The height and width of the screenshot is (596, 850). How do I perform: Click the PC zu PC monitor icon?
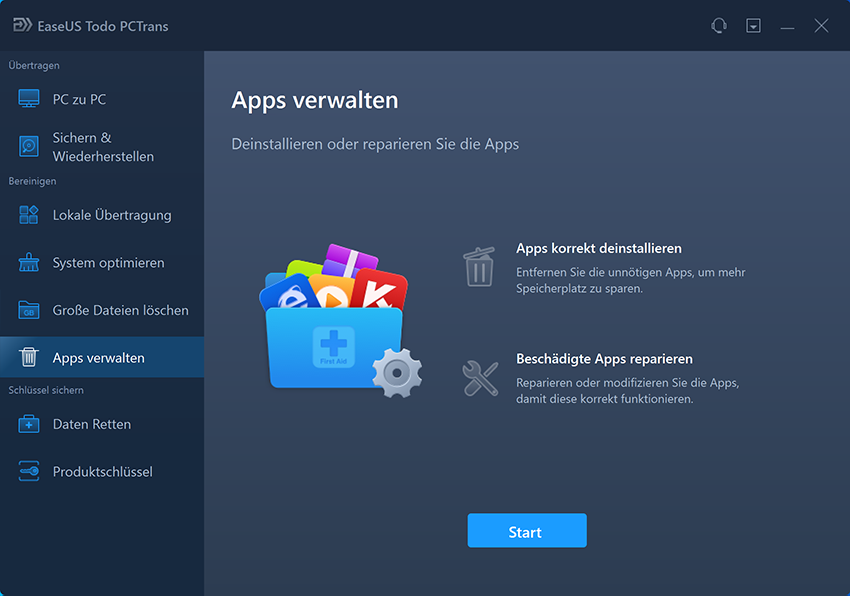pyautogui.click(x=29, y=100)
